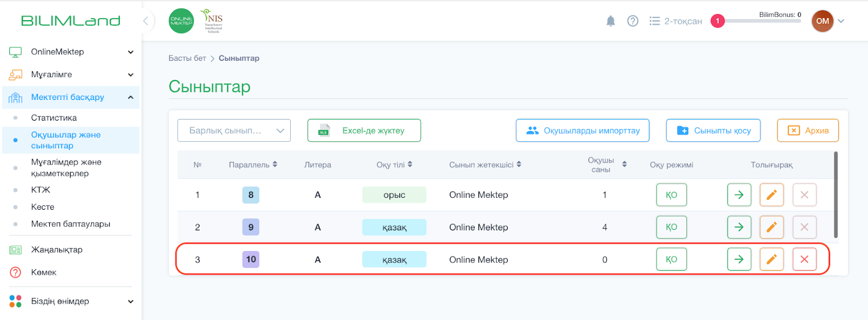Open Статистика in the sidebar
This screenshot has height=320, width=868.
[54, 118]
